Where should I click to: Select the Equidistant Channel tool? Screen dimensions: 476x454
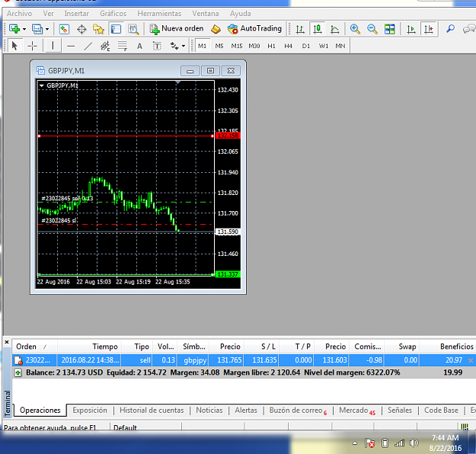click(105, 46)
